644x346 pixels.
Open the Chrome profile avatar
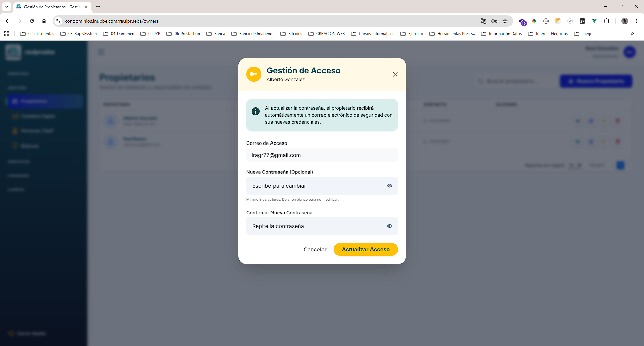[625, 21]
